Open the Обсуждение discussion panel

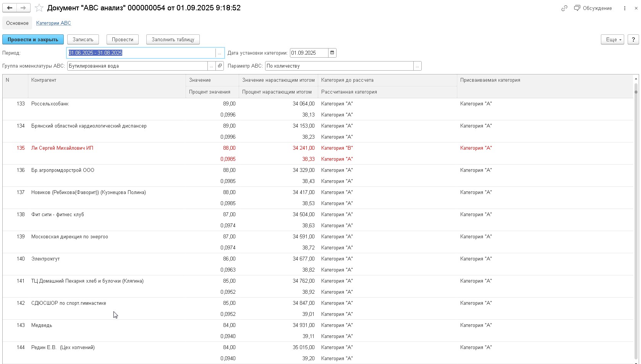(593, 8)
